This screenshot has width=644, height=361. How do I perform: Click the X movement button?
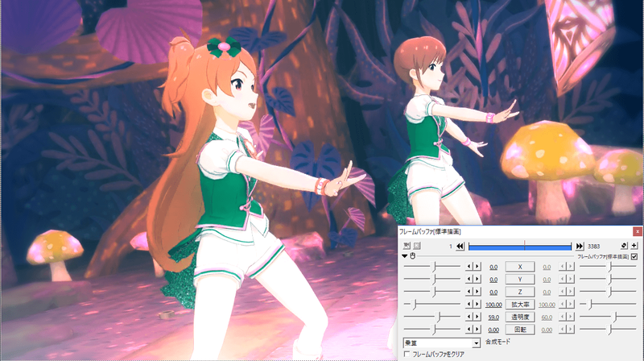click(520, 267)
